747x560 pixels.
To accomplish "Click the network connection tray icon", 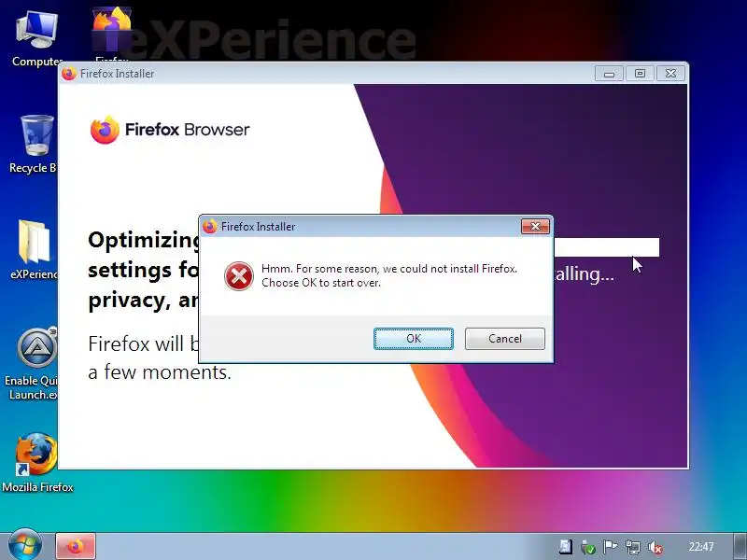I will (x=633, y=547).
